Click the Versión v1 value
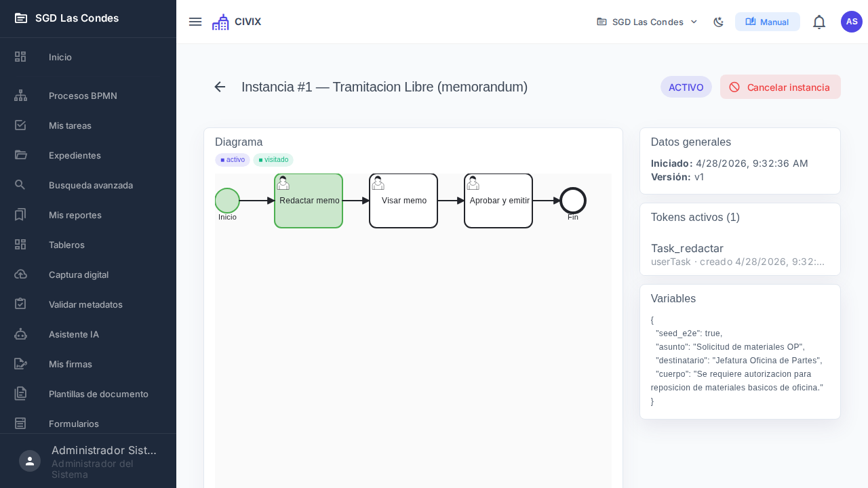Viewport: 868px width, 488px height. click(x=699, y=177)
